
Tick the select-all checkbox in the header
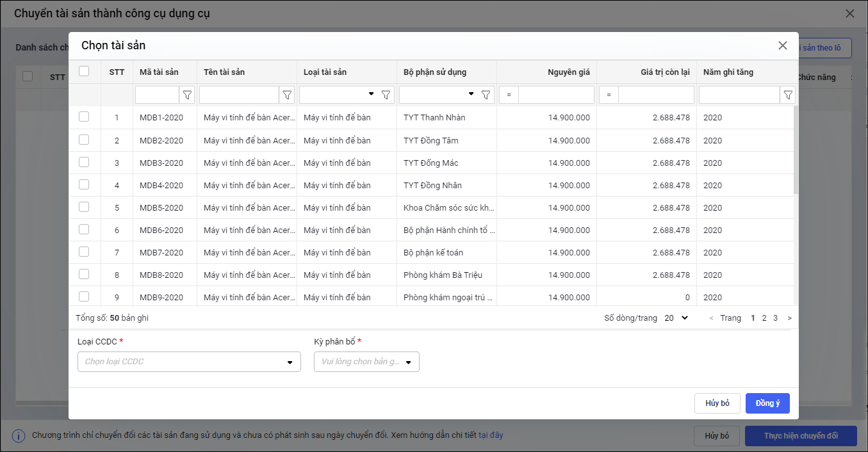(x=84, y=71)
